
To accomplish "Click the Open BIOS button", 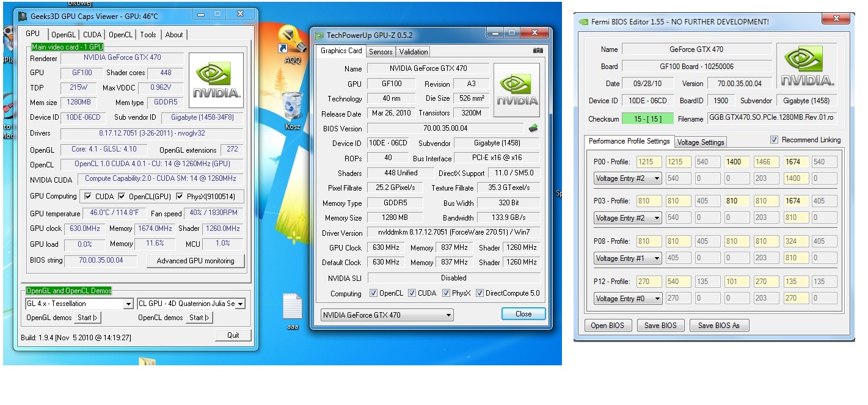I will [x=607, y=326].
